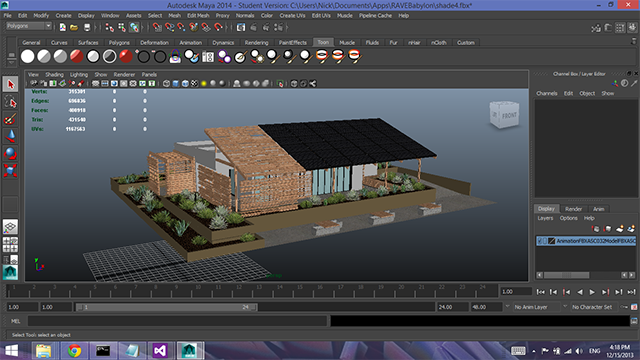The width and height of the screenshot is (640, 360).
Task: Toggle select by component type mode icon
Action: pyautogui.click(x=134, y=27)
